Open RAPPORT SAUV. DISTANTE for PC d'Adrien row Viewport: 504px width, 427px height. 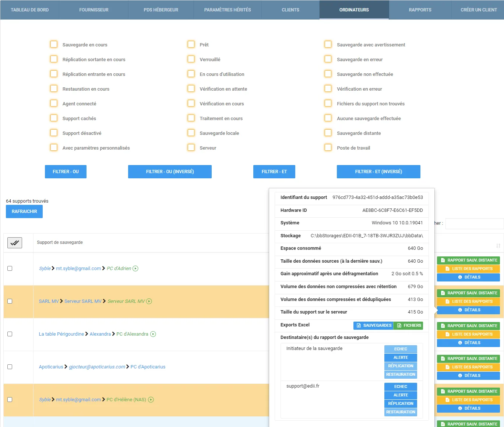tap(468, 260)
